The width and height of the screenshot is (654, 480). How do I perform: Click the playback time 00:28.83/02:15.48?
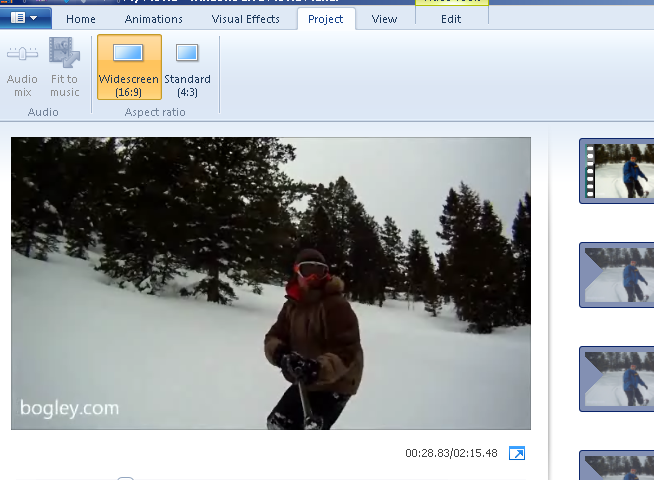pos(451,453)
